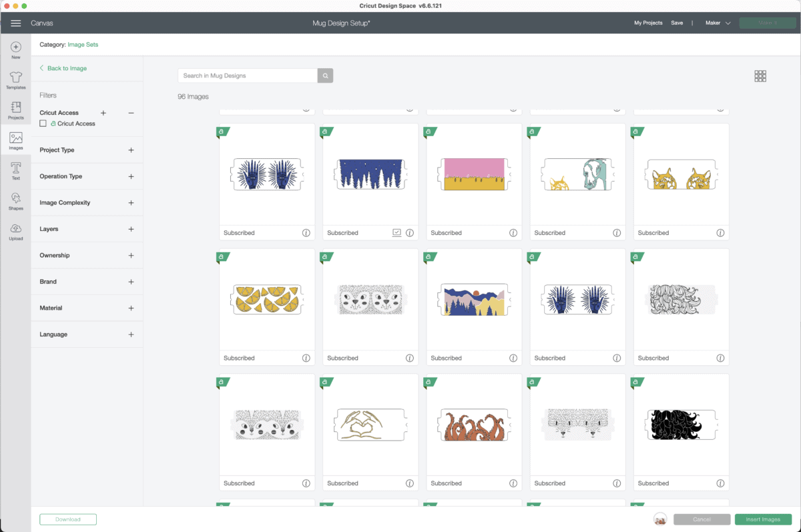Open the Templates panel
This screenshot has height=532, width=801.
pyautogui.click(x=16, y=80)
